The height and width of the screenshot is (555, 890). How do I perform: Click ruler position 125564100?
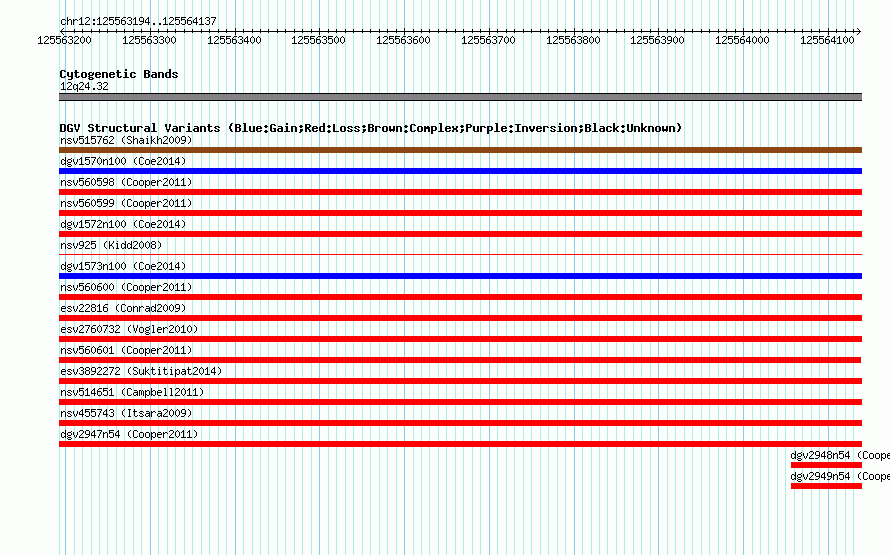point(827,40)
